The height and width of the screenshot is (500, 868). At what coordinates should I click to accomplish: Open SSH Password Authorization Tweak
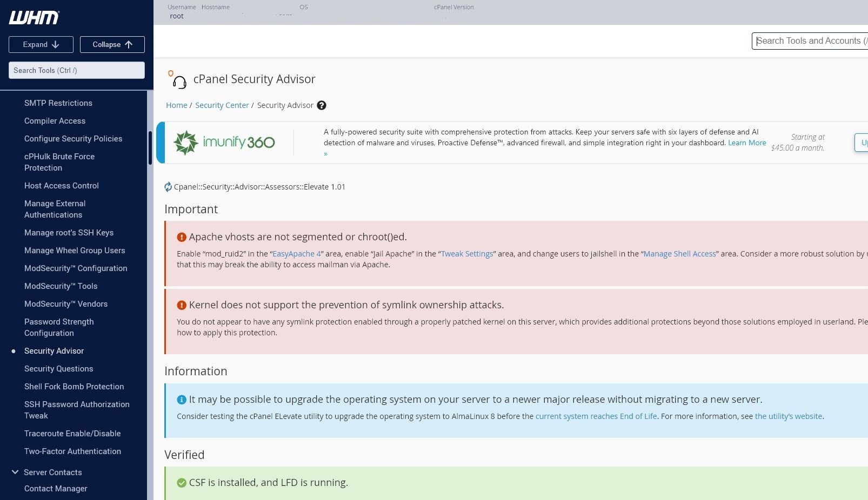(77, 410)
